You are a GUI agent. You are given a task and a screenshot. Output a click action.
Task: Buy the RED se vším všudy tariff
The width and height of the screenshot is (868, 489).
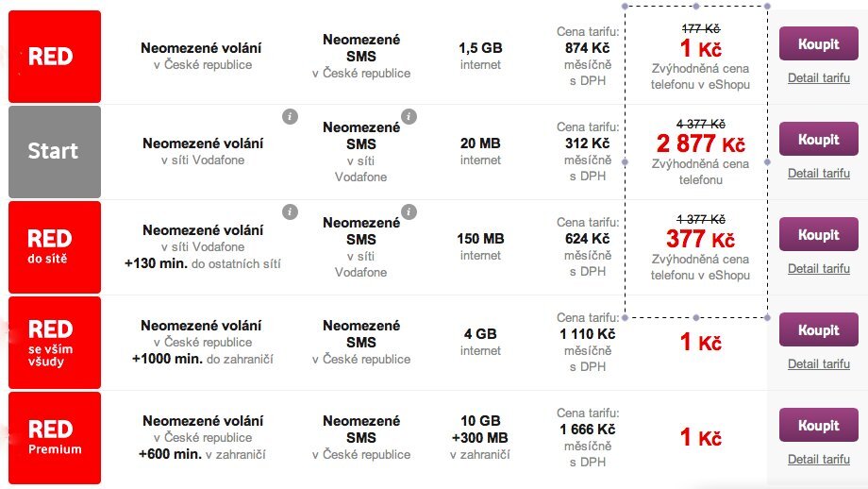point(818,329)
